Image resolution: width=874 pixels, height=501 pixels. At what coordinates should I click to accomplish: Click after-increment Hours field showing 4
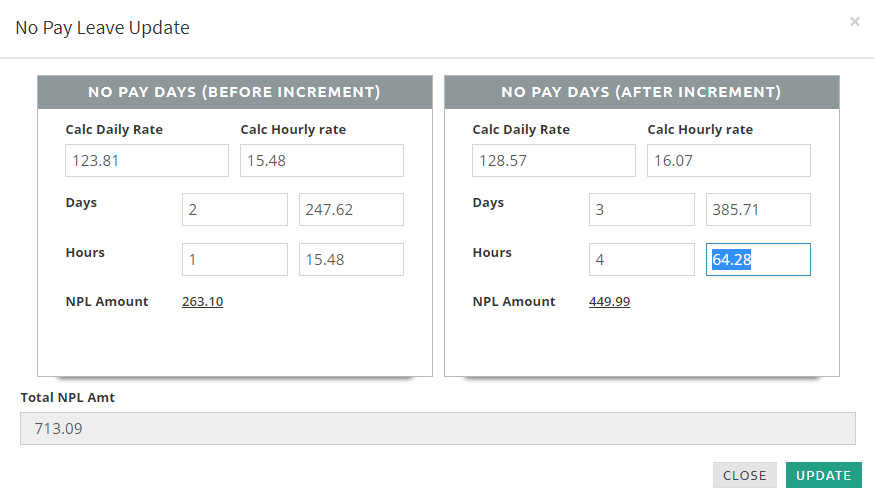tap(641, 259)
